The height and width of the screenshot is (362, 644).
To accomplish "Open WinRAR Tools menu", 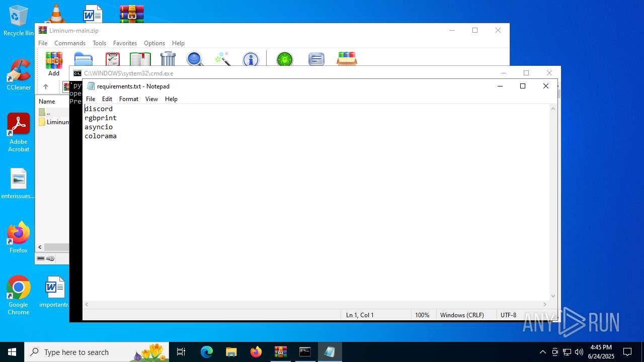I will [x=99, y=43].
